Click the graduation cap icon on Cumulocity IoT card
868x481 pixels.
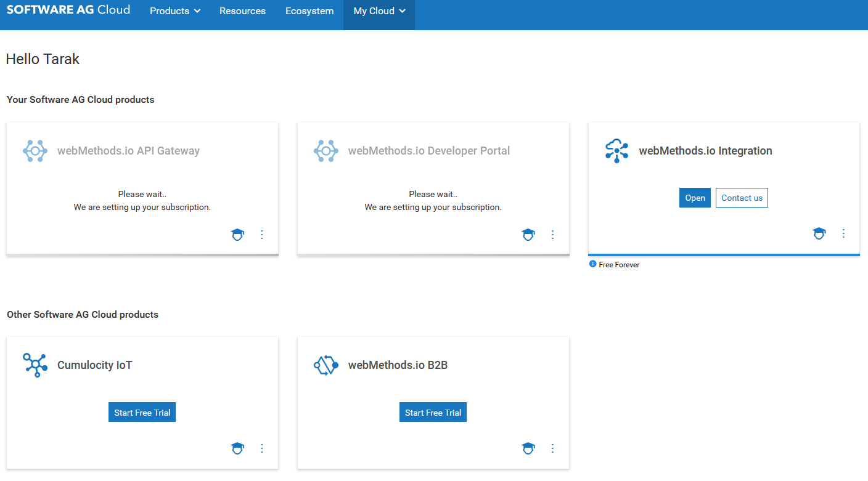237,448
